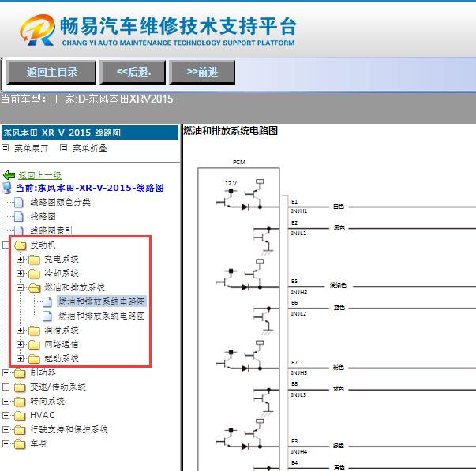476x471 pixels.
Task: Click document icon of highlighted 燃油和排放系统电路图
Action: (x=47, y=302)
